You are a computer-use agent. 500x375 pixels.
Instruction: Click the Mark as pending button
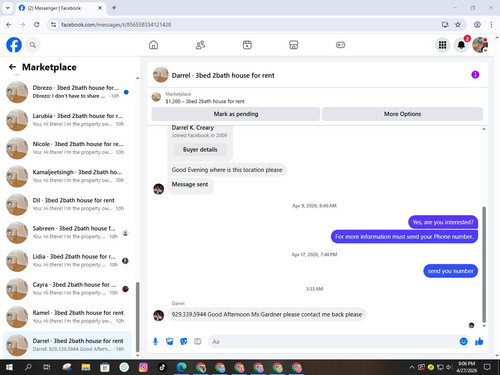click(x=236, y=114)
